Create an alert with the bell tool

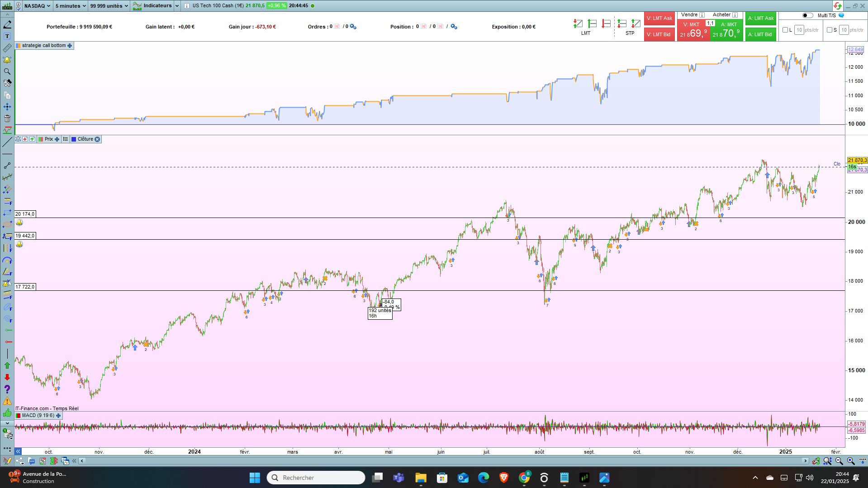click(x=7, y=60)
